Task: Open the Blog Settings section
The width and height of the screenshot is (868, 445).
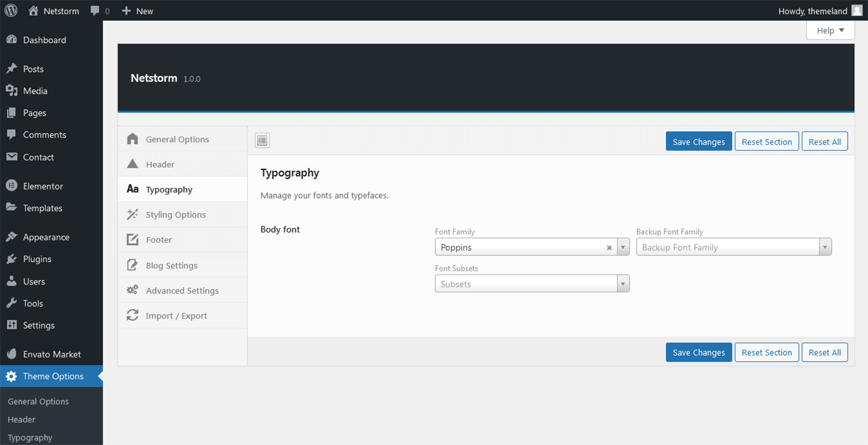Action: (x=172, y=266)
